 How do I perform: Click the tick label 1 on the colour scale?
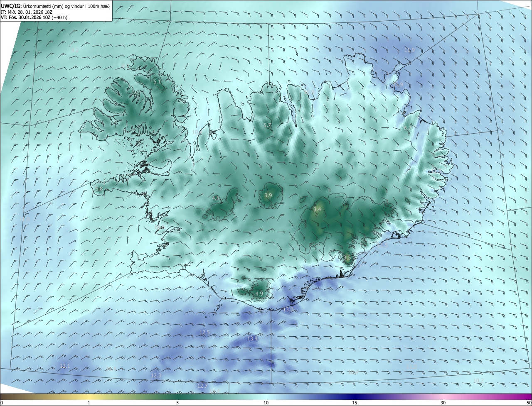coord(89,403)
